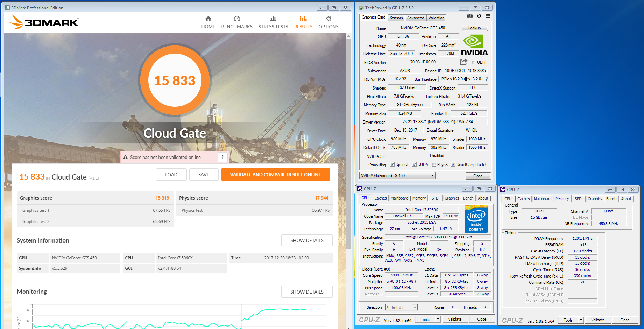Open Graphics tab in CPU-Z memory window
The width and height of the screenshot is (644, 329).
click(595, 199)
